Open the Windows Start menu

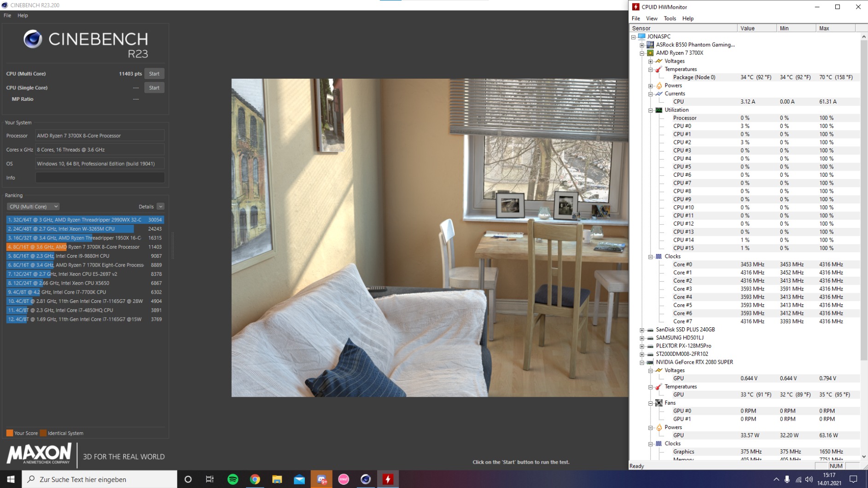11,479
